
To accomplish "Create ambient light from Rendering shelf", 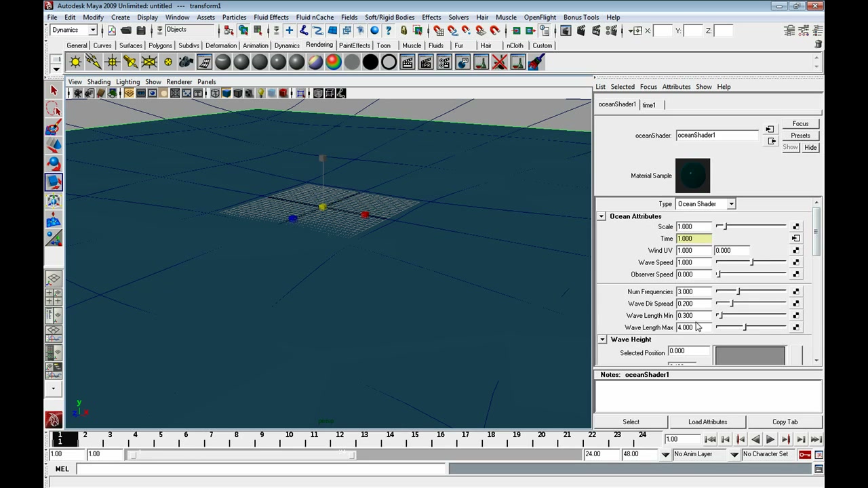I will point(75,62).
